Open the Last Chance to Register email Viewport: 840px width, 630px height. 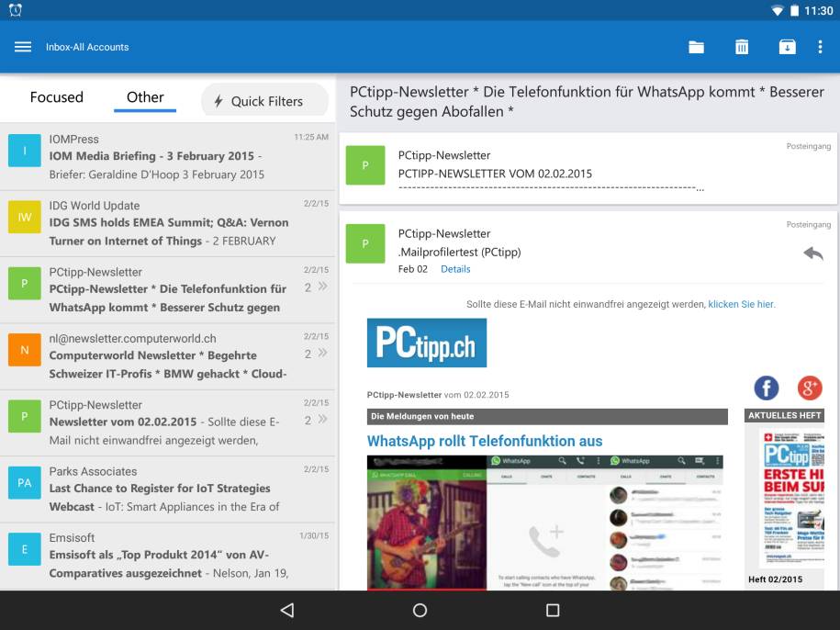167,489
